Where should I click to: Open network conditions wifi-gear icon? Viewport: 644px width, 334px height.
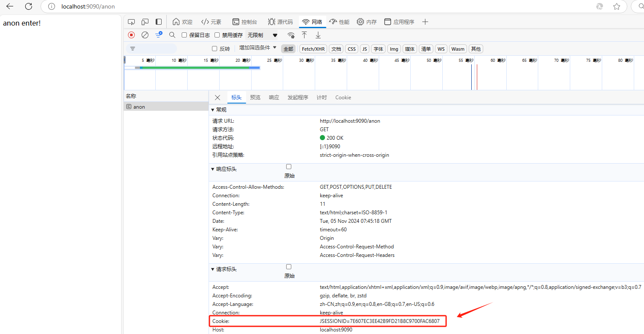(x=291, y=35)
